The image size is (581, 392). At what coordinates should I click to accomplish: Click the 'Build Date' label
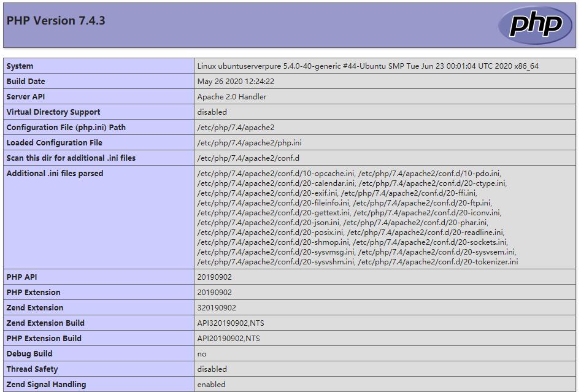26,81
